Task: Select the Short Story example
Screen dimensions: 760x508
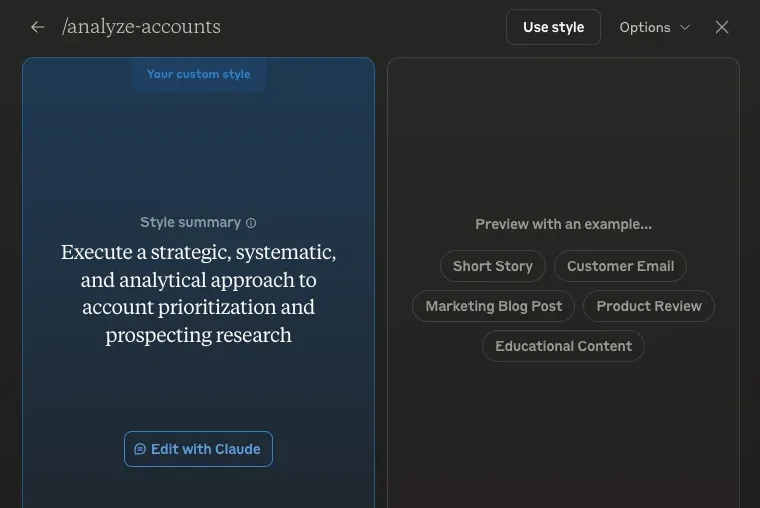Action: (492, 266)
